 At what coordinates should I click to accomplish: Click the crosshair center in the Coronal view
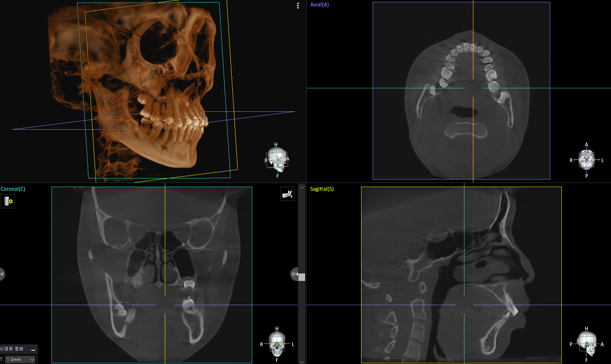[x=165, y=305]
